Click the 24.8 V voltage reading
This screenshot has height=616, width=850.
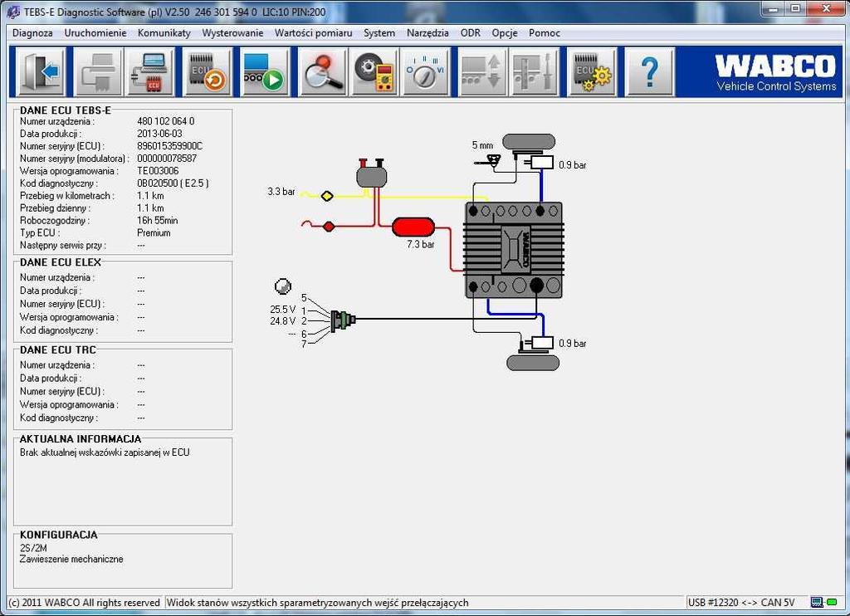pyautogui.click(x=283, y=321)
